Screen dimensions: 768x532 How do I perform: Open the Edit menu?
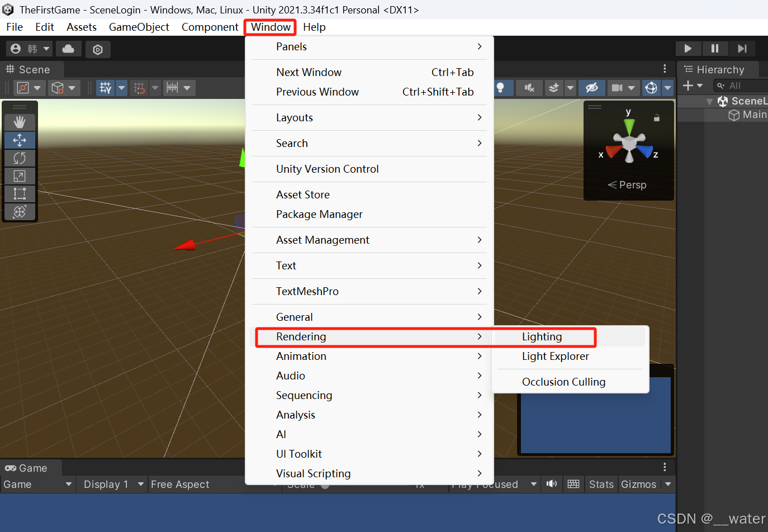[x=44, y=27]
